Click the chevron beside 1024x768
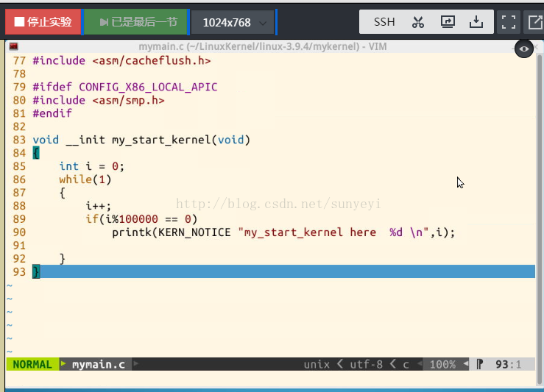The height and width of the screenshot is (392, 544). pos(263,24)
